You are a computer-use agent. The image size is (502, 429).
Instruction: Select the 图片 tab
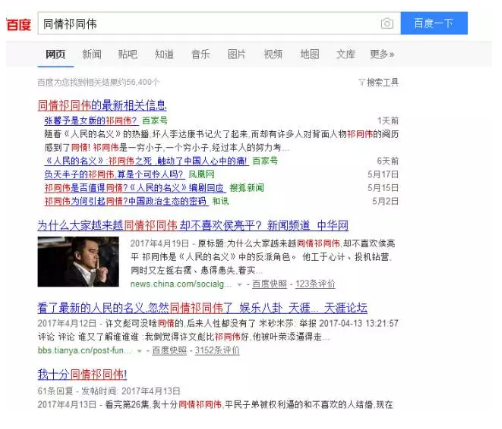click(x=237, y=54)
